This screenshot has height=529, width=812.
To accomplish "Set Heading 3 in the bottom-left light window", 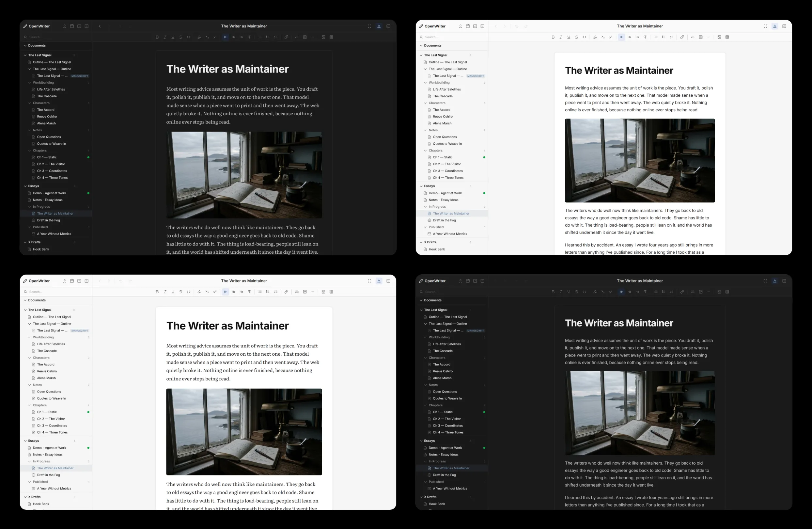I will pos(242,292).
